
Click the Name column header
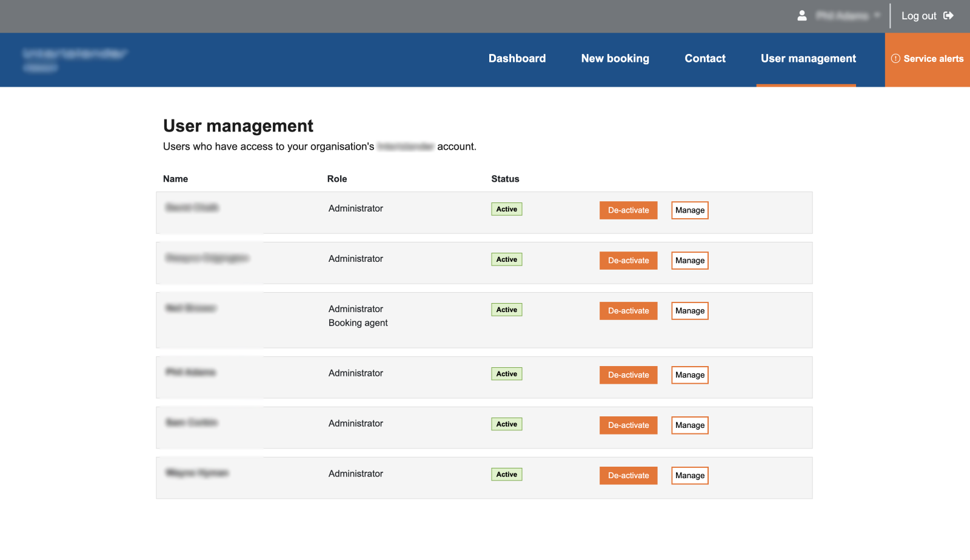[x=175, y=179]
